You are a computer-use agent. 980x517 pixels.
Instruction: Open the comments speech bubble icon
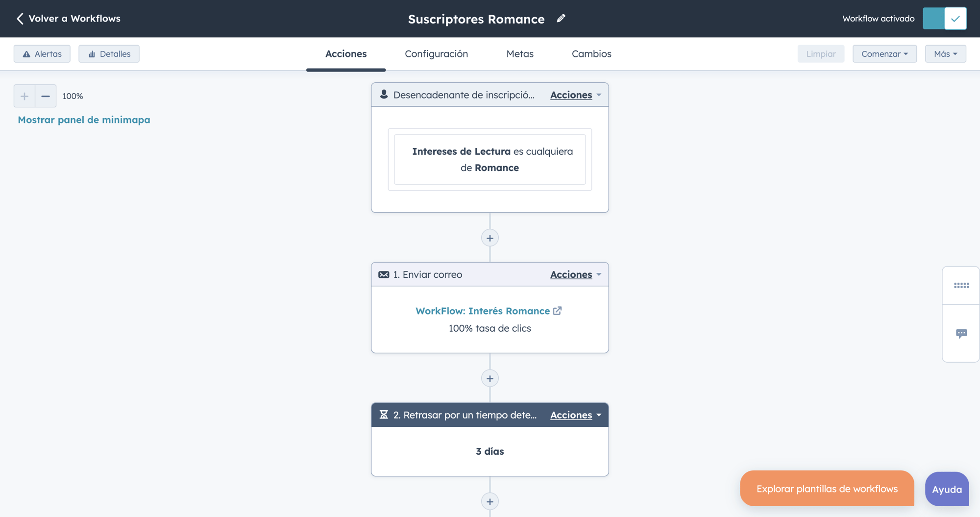click(961, 334)
